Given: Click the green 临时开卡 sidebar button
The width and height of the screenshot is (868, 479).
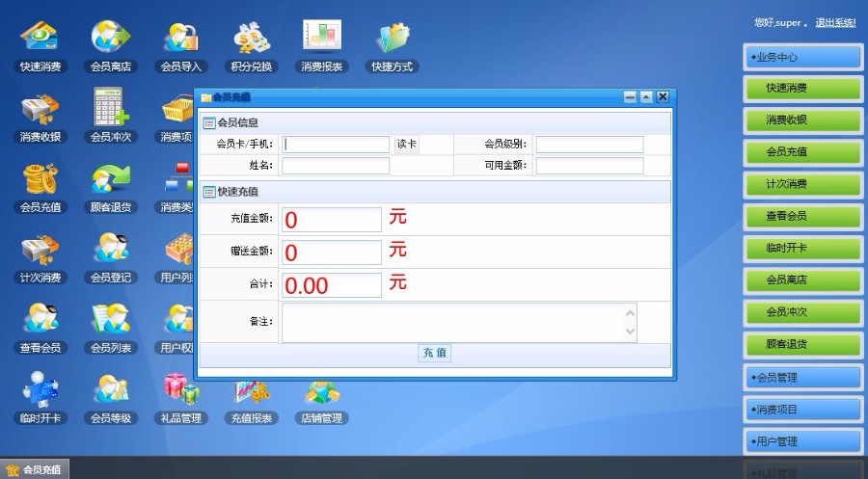Looking at the screenshot, I should pyautogui.click(x=802, y=249).
